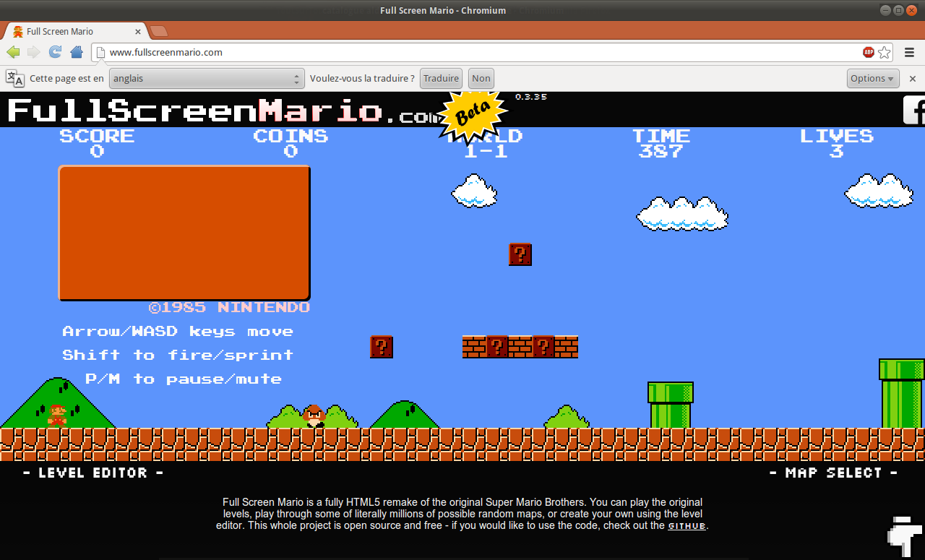Click the Facebook icon in the page header
This screenshot has width=925, height=560.
point(914,110)
